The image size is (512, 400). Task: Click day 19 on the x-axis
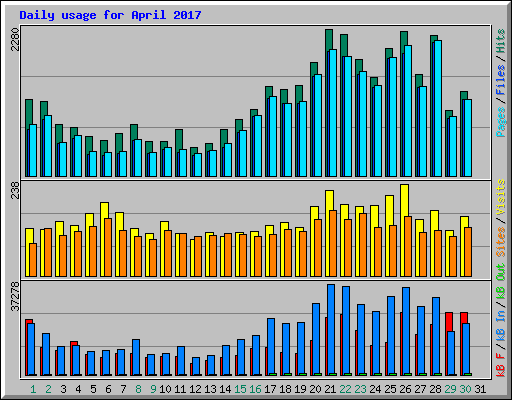point(300,389)
